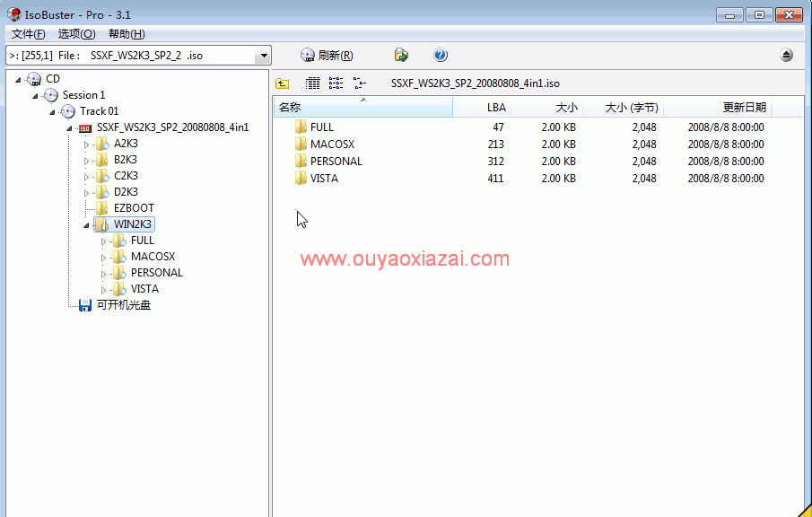812x517 pixels.
Task: Sort by LBA column header
Action: coord(482,107)
